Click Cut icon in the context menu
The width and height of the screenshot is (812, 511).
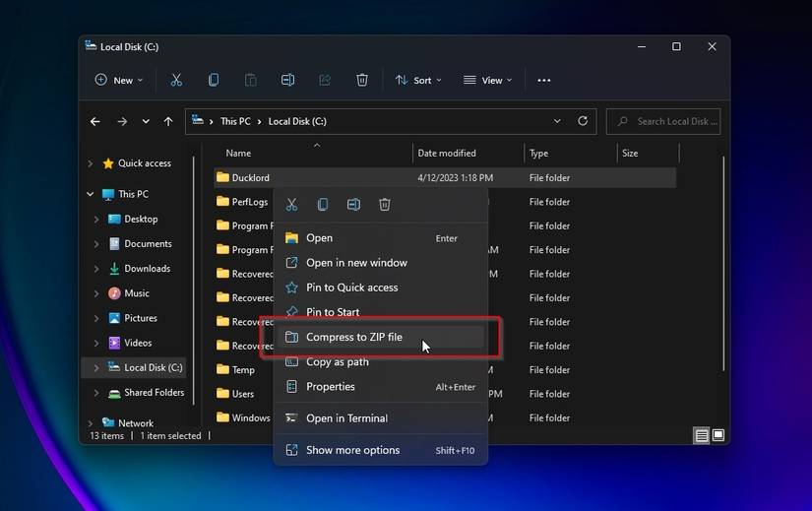(x=291, y=204)
